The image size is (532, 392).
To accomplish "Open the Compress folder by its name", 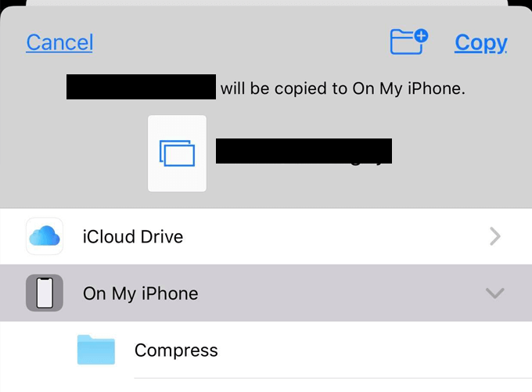I will point(176,350).
